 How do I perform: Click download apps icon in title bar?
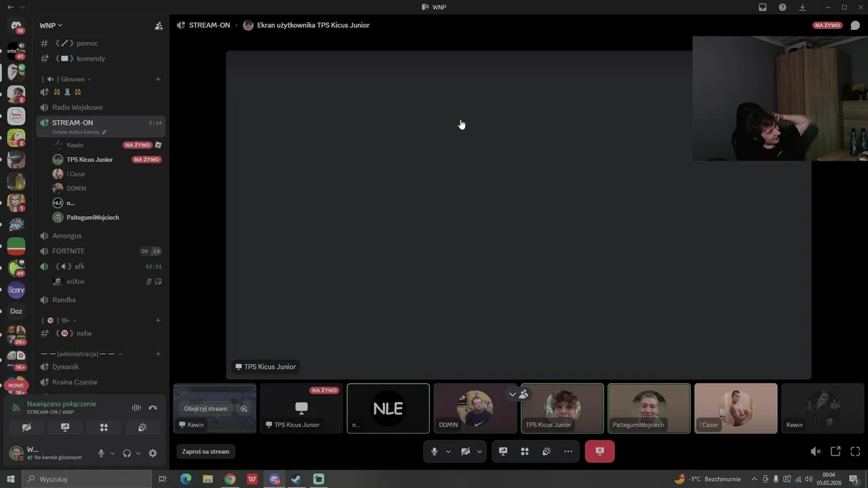pyautogui.click(x=802, y=7)
